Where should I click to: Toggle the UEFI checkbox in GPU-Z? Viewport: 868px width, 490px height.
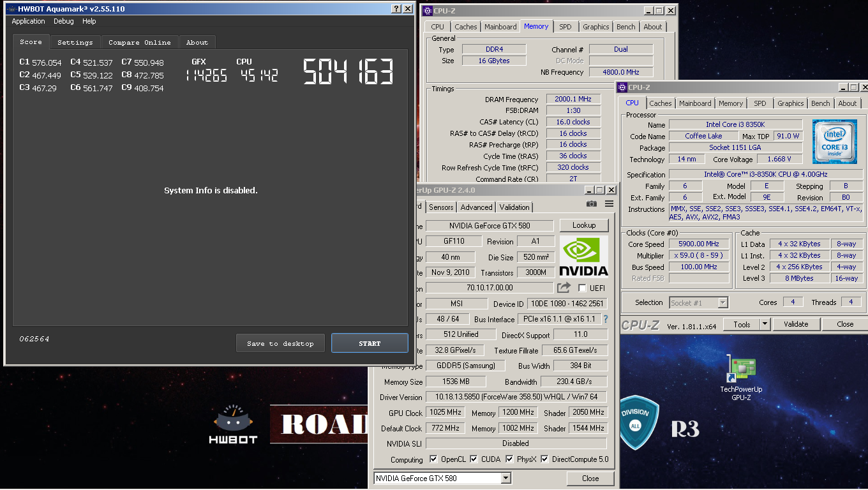tap(581, 288)
